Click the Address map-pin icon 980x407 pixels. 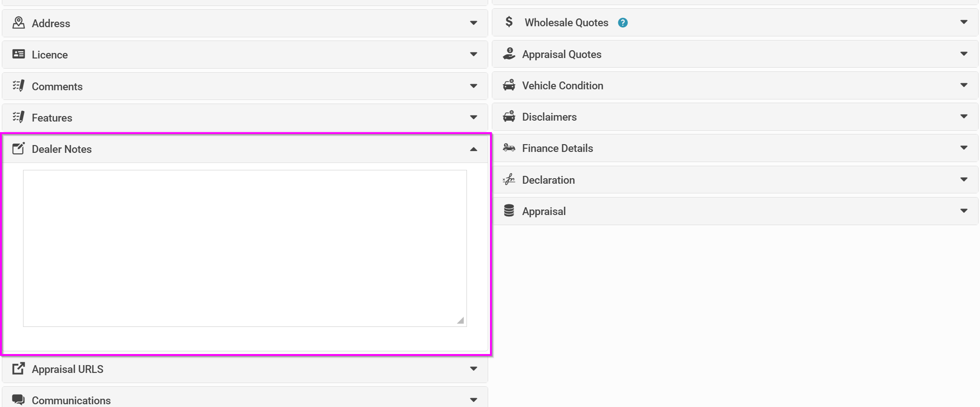click(x=18, y=23)
